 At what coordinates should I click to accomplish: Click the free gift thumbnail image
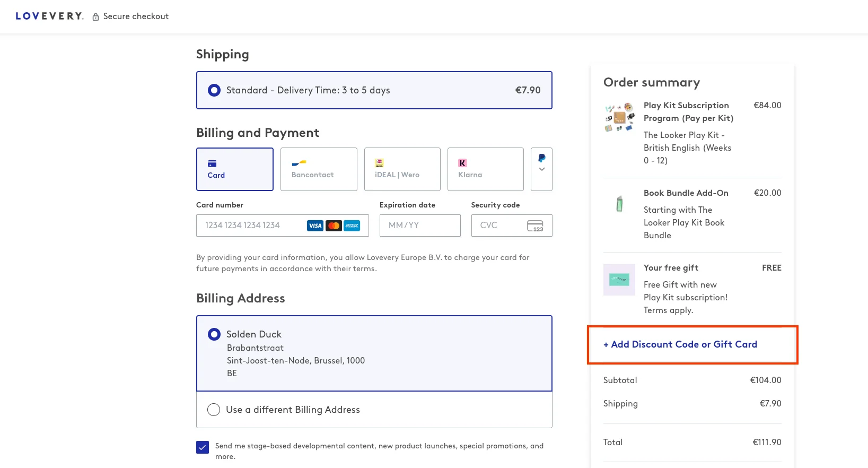point(619,280)
